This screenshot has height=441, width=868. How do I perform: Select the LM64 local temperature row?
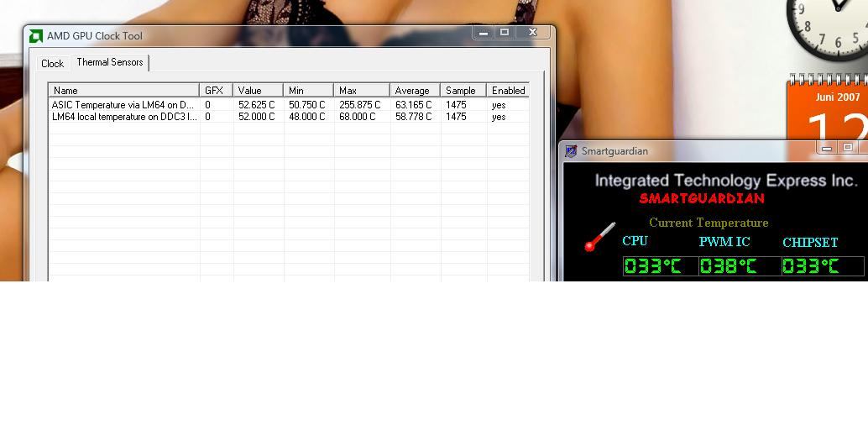(x=289, y=117)
